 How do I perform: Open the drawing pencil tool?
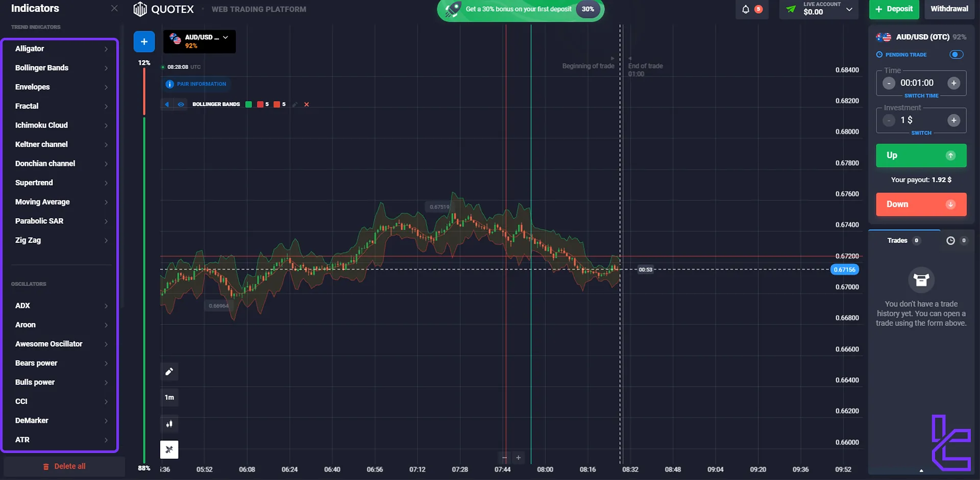point(169,371)
